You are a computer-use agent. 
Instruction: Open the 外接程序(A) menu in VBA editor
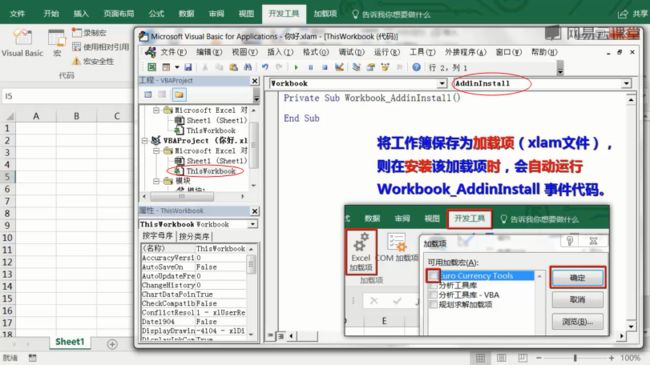[465, 52]
